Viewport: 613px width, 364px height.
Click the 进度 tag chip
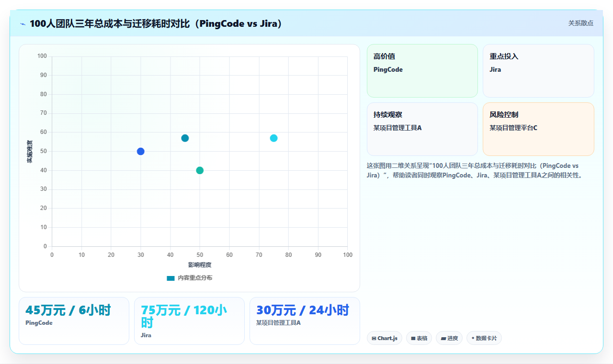[449, 338]
